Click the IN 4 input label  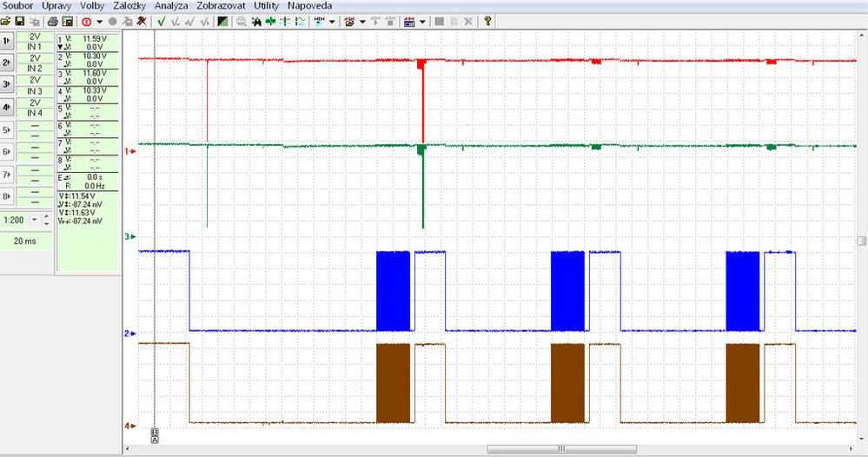35,113
